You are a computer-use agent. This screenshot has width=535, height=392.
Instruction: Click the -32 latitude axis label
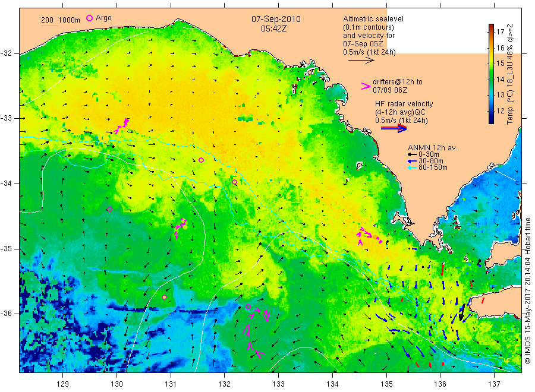(x=7, y=53)
